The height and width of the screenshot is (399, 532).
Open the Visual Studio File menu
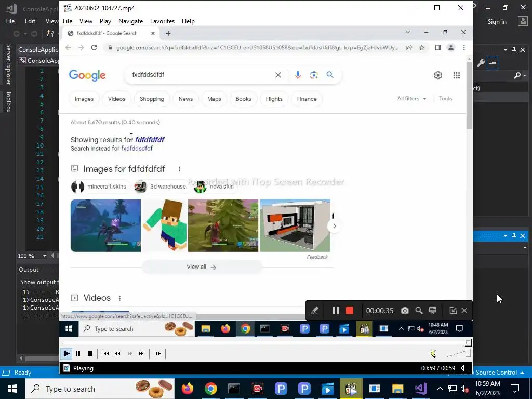pyautogui.click(x=10, y=21)
